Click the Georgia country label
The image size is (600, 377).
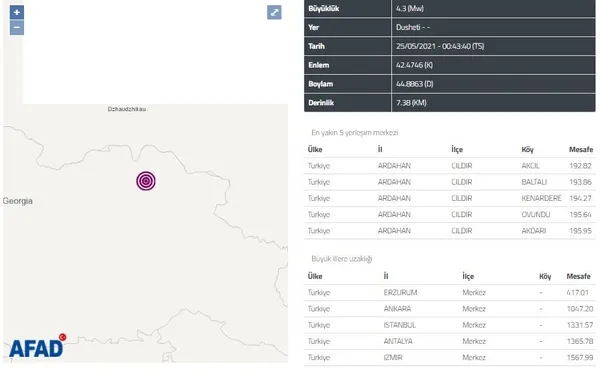[x=18, y=201]
